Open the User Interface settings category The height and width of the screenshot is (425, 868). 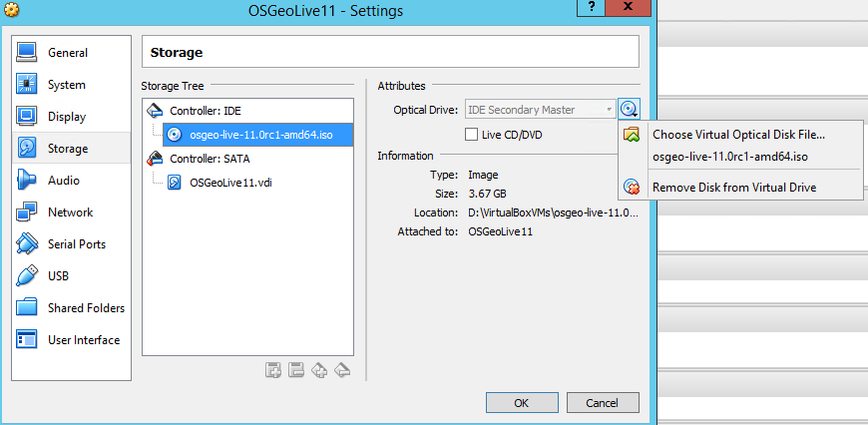(x=71, y=340)
